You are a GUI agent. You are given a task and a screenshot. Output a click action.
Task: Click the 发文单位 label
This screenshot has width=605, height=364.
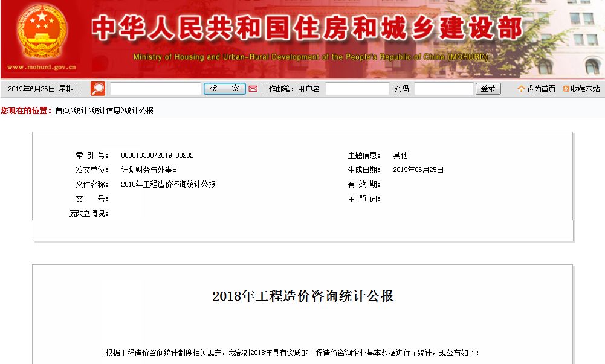92,170
